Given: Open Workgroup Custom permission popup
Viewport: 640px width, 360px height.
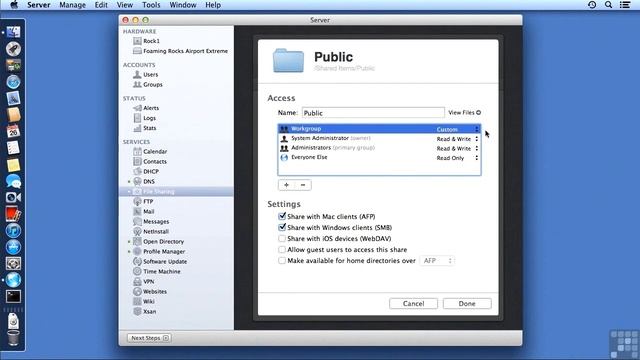Looking at the screenshot, I should 458,129.
